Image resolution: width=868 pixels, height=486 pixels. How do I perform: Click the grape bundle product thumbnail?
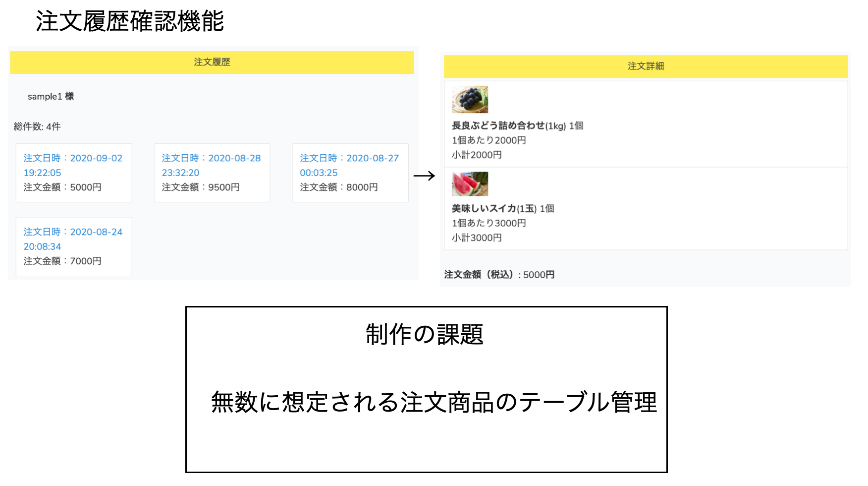coord(470,99)
